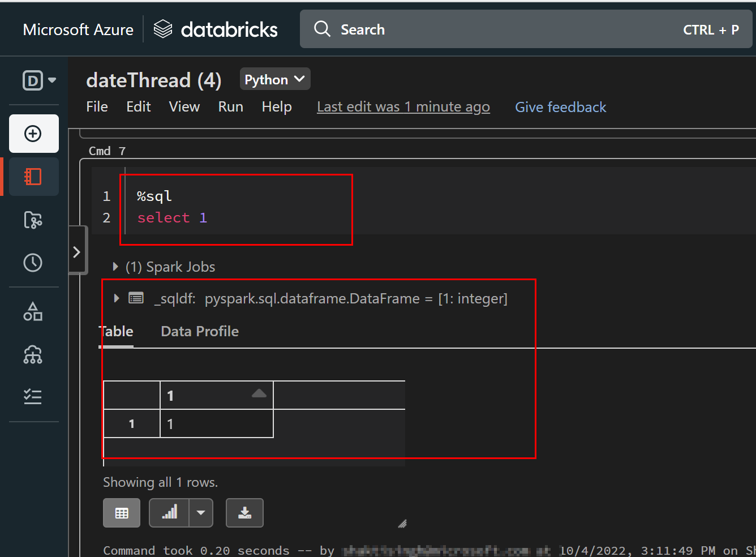The image size is (756, 557).
Task: Open the Repos icon in sidebar
Action: coord(33,220)
